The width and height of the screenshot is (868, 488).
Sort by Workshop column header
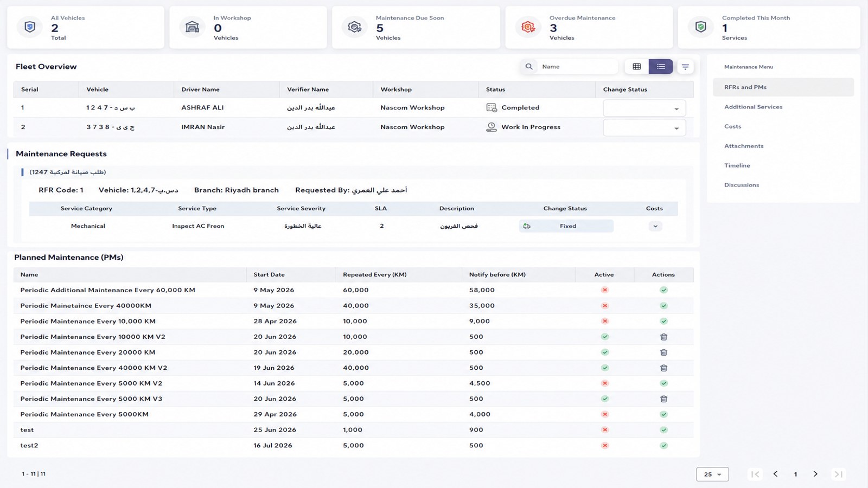coord(396,89)
